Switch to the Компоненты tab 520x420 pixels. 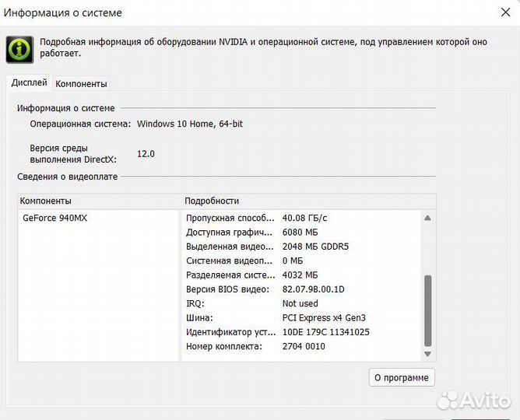(81, 84)
